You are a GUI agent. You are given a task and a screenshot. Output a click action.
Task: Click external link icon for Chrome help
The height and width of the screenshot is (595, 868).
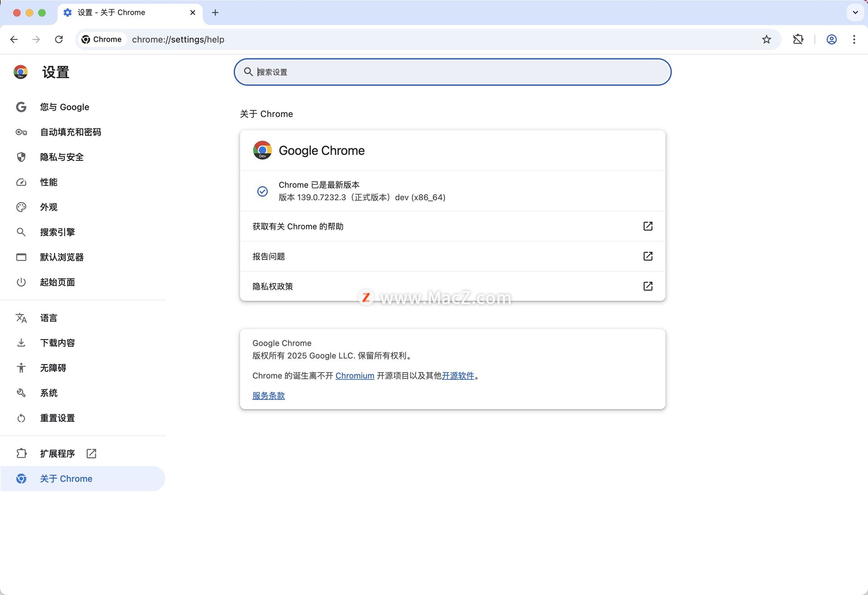648,226
